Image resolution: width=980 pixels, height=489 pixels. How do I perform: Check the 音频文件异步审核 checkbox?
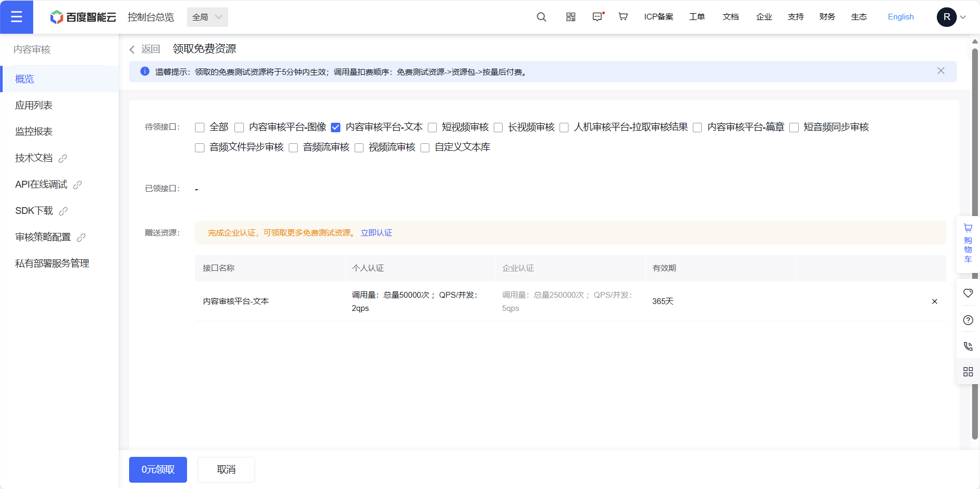pyautogui.click(x=200, y=148)
